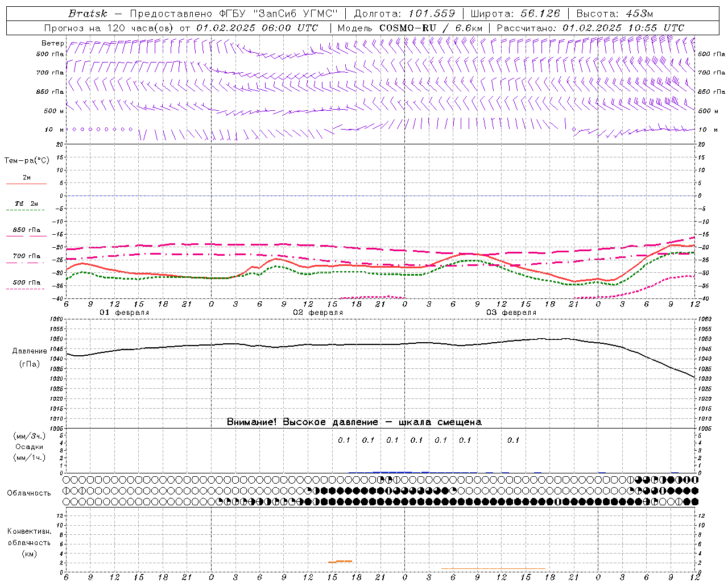Click the short orange convective cloud bar
The height and width of the screenshot is (582, 728).
(340, 562)
